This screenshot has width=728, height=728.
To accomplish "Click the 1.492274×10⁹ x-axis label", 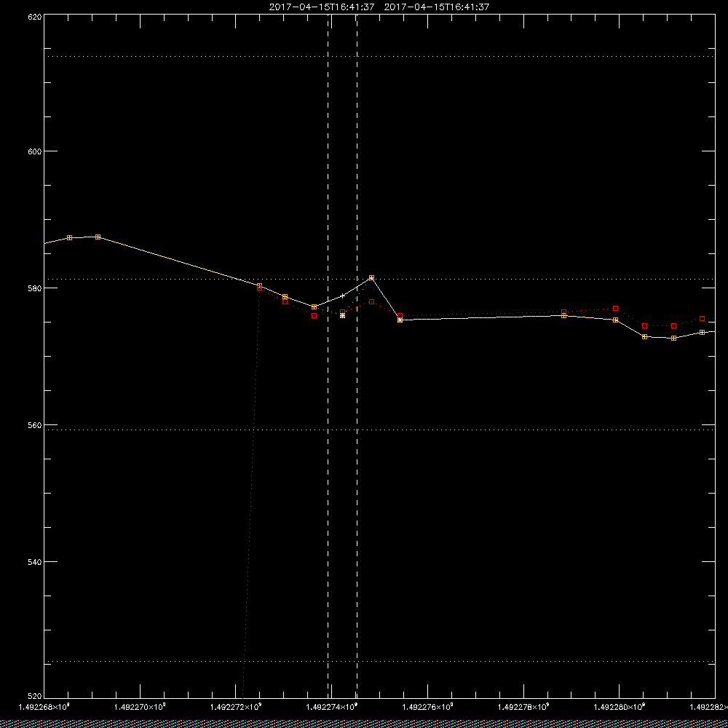I will coord(332,706).
